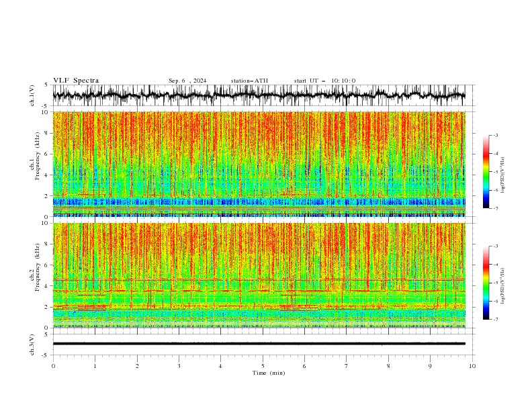The image size is (532, 411).
Task: Click the ch.3 flat waveform trace
Action: click(259, 344)
